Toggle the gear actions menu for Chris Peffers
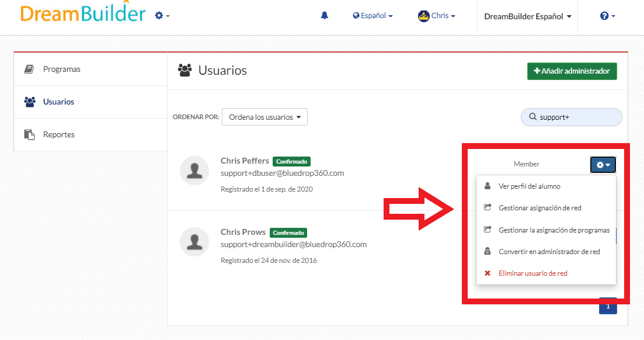The height and width of the screenshot is (340, 644). pyautogui.click(x=603, y=165)
